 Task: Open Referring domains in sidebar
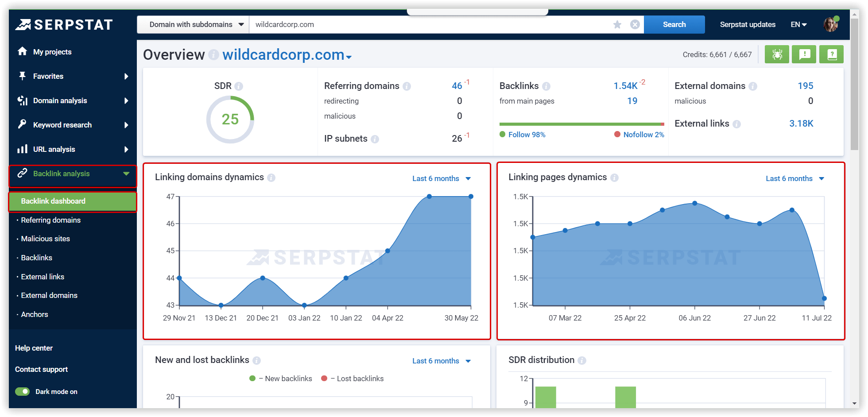(x=50, y=220)
